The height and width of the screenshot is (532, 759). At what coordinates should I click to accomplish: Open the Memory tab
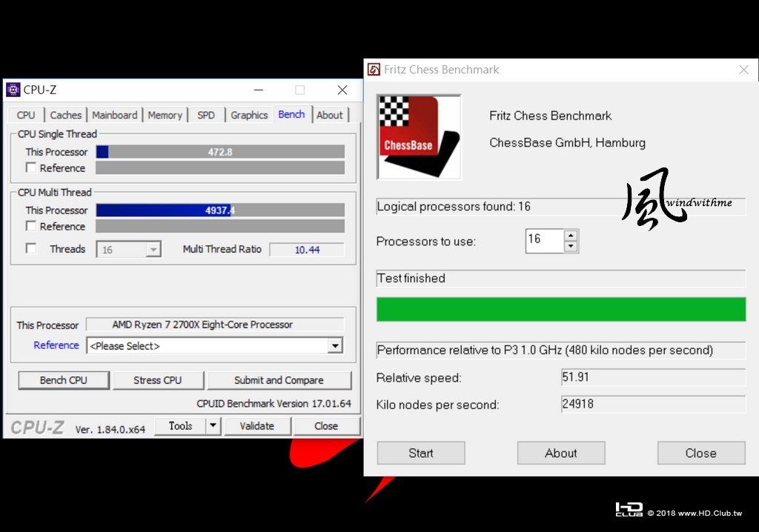[x=165, y=115]
